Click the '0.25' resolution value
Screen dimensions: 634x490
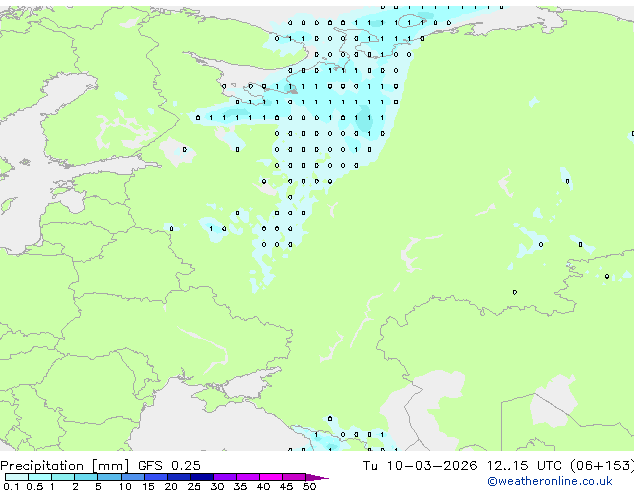pyautogui.click(x=186, y=465)
